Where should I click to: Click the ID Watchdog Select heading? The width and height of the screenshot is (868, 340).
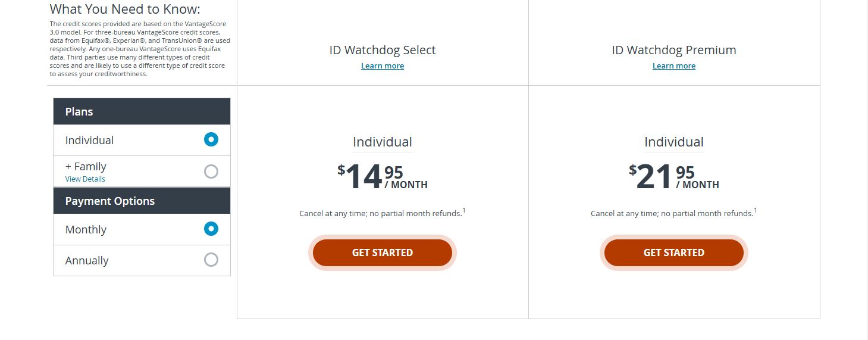pyautogui.click(x=383, y=50)
